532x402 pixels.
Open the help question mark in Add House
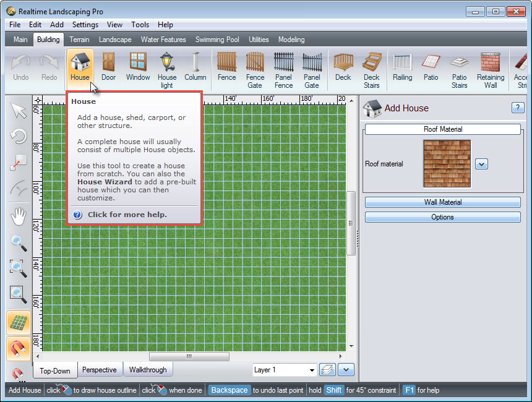click(517, 108)
